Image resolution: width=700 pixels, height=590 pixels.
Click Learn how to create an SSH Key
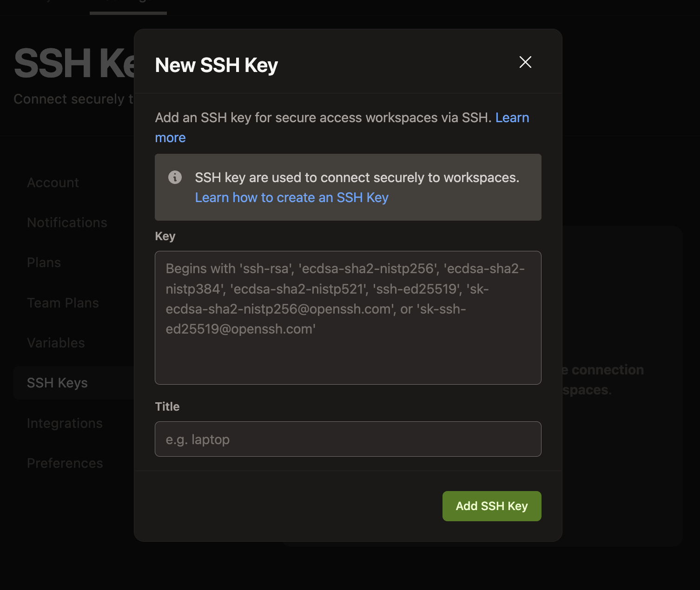(291, 197)
